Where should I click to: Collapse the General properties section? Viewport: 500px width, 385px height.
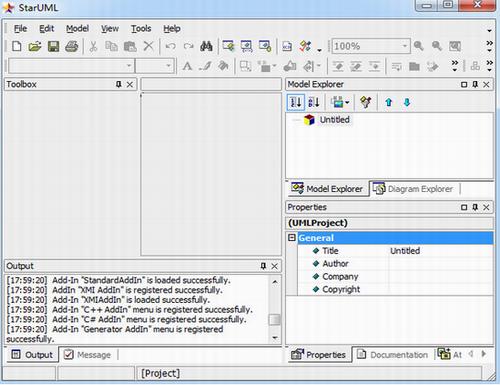coord(292,238)
